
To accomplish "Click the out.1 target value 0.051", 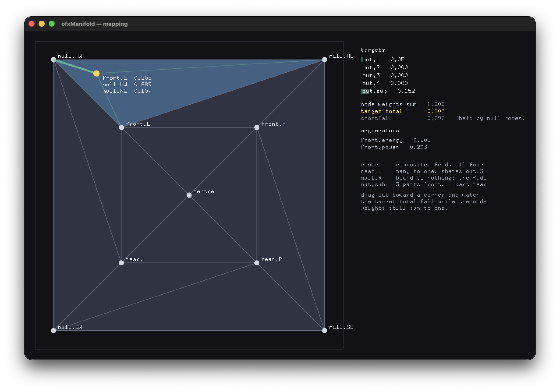I will point(399,60).
